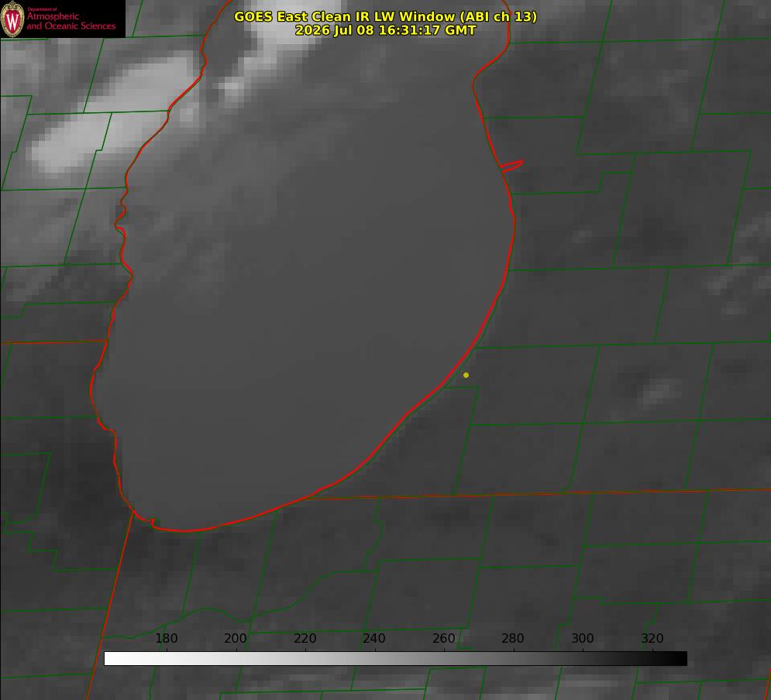
Task: Click the white end of the colorbar
Action: (113, 659)
